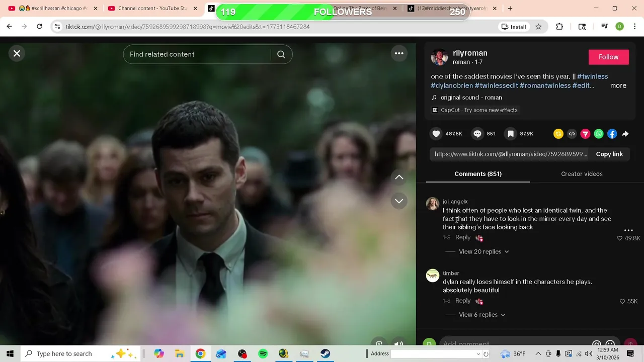Screen dimensions: 644x362
Task: Open comments via speech bubble icon
Action: [477, 134]
